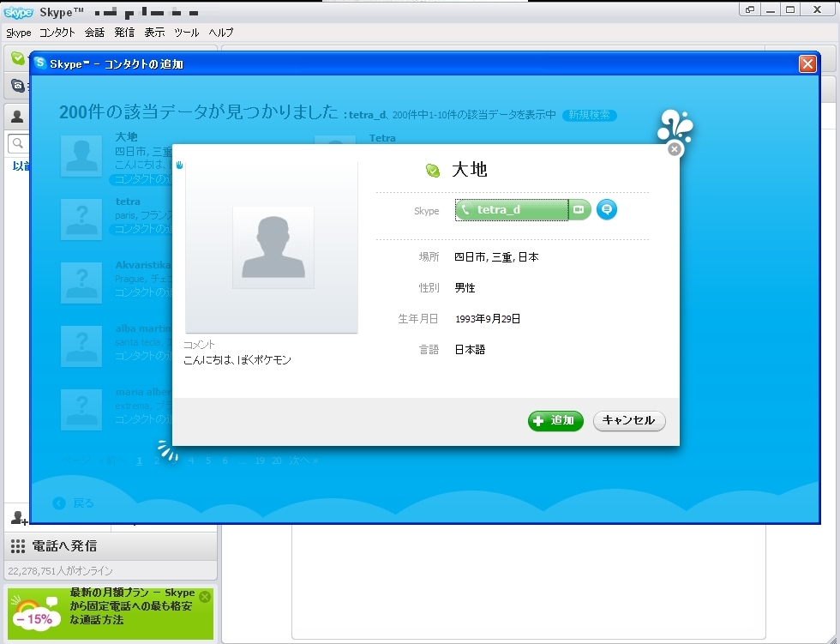The width and height of the screenshot is (840, 644).
Task: Click the green online status icon beside 大地
Action: pos(433,171)
